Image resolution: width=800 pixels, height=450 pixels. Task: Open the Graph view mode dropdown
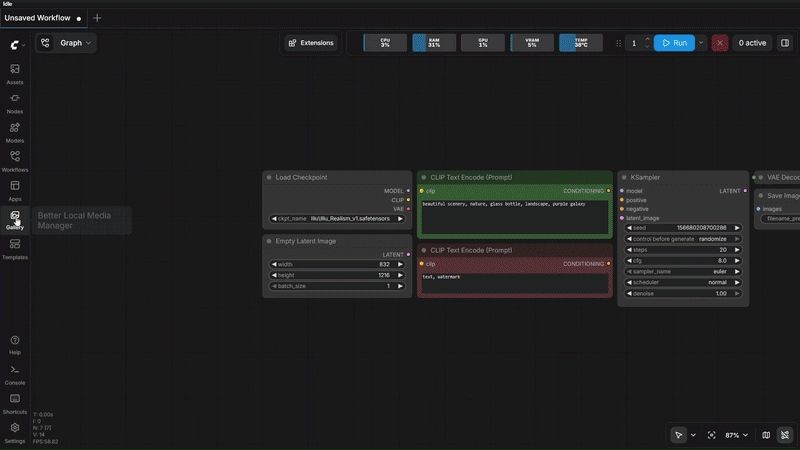[x=75, y=43]
